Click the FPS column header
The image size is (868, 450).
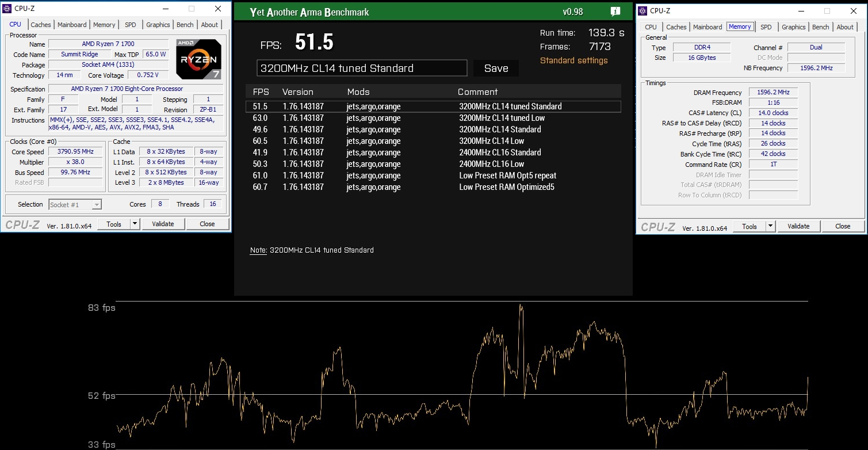click(261, 92)
